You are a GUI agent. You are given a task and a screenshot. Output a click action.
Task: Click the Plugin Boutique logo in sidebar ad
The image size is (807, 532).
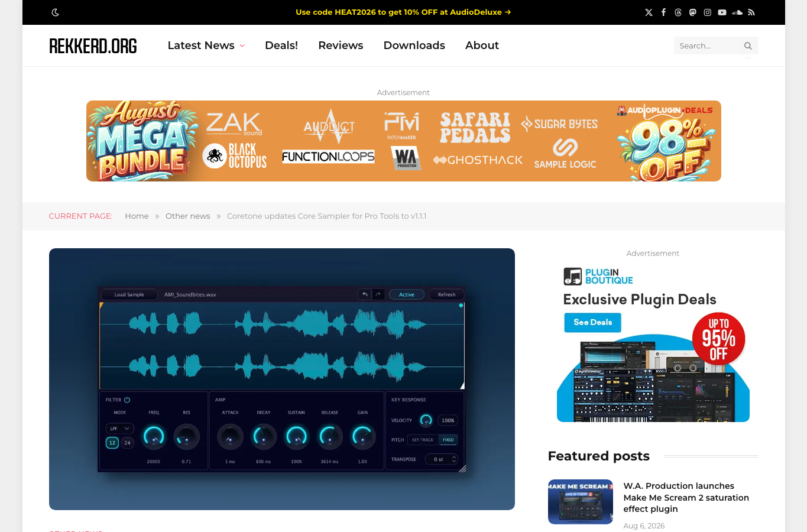pos(598,276)
